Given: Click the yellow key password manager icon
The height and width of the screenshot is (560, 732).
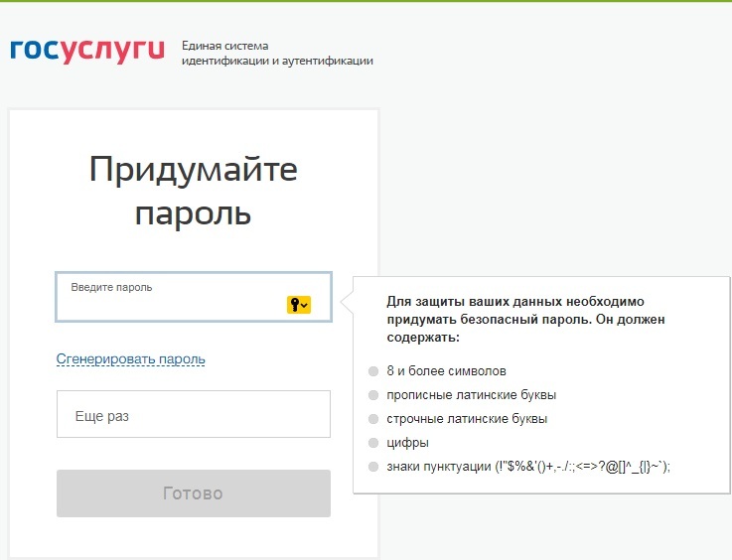Looking at the screenshot, I should [298, 305].
